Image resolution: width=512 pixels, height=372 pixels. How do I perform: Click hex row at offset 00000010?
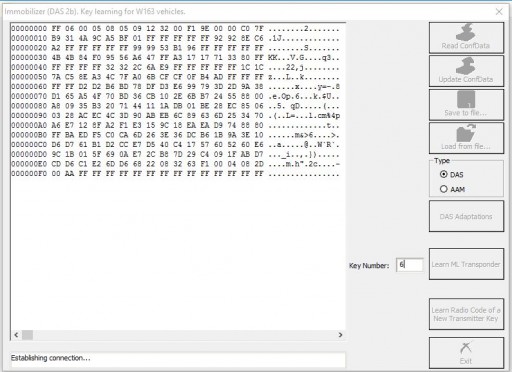pyautogui.click(x=175, y=38)
